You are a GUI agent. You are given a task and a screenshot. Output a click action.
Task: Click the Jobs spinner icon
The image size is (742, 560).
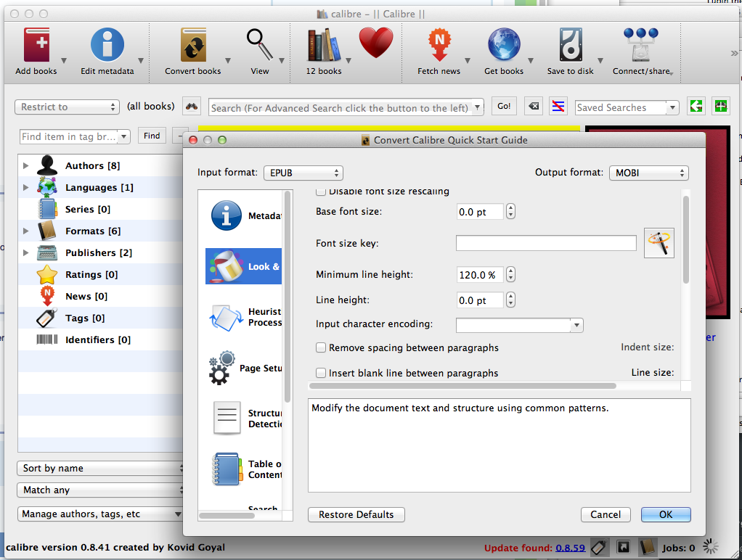[x=710, y=547]
